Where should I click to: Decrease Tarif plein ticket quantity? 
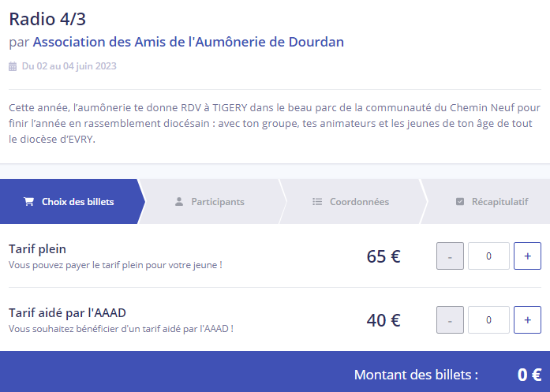point(450,256)
